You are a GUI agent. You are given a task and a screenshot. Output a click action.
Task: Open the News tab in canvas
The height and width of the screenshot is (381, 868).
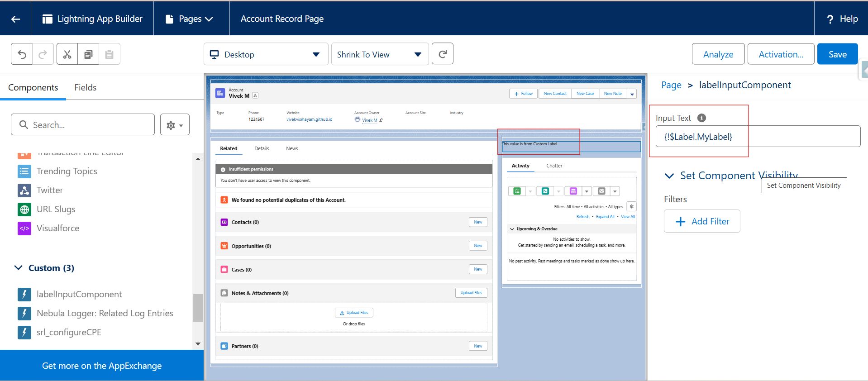(292, 148)
